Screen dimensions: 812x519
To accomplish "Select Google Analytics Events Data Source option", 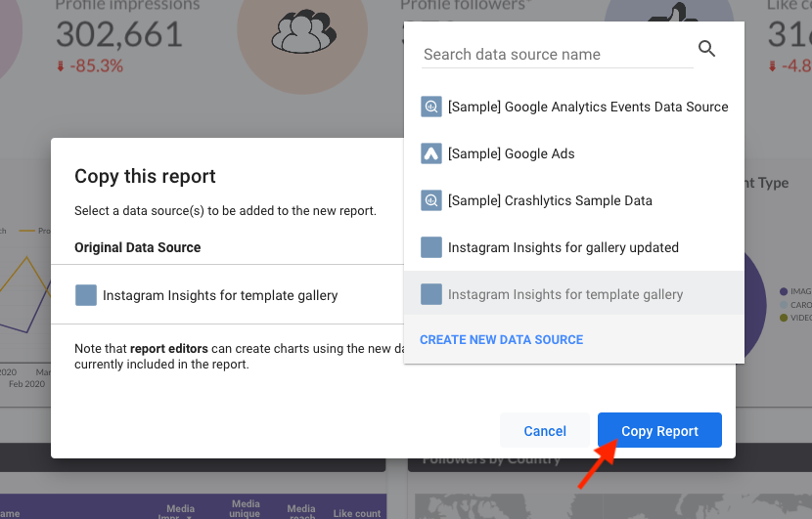I will pyautogui.click(x=574, y=107).
